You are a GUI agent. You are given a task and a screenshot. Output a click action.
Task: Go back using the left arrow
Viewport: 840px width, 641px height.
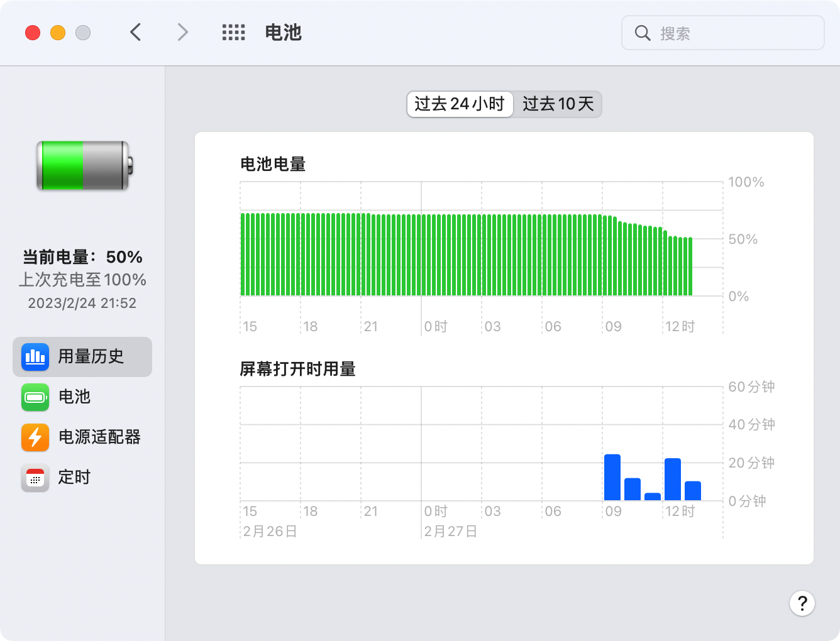[136, 33]
